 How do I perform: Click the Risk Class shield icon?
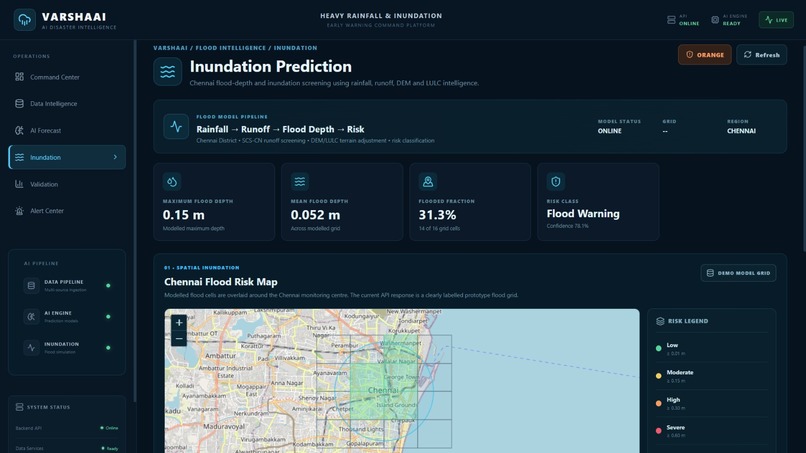click(556, 182)
